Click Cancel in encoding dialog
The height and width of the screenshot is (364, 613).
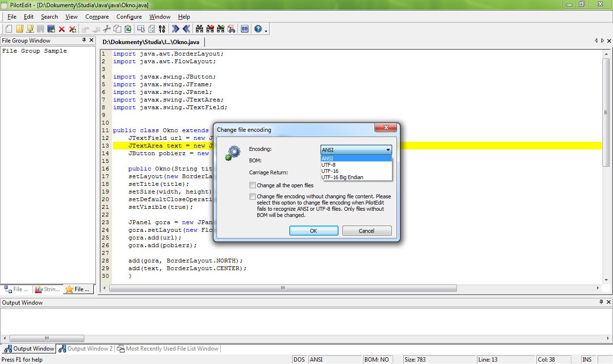366,230
